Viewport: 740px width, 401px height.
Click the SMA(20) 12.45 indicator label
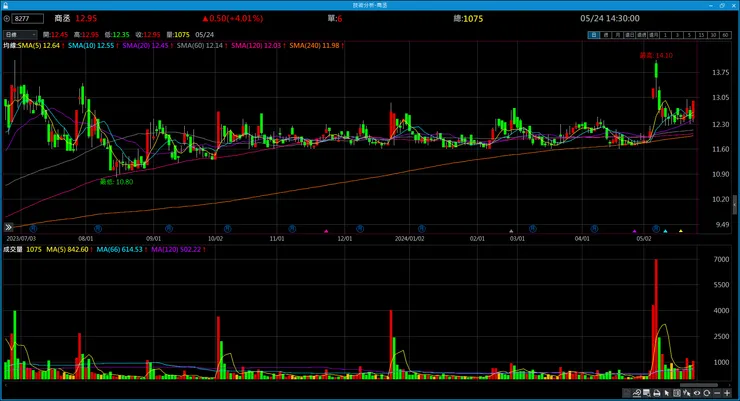pyautogui.click(x=145, y=46)
